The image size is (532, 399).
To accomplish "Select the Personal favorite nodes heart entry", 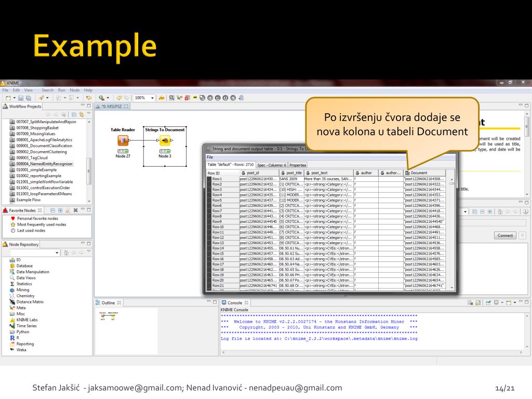I will point(34,219).
